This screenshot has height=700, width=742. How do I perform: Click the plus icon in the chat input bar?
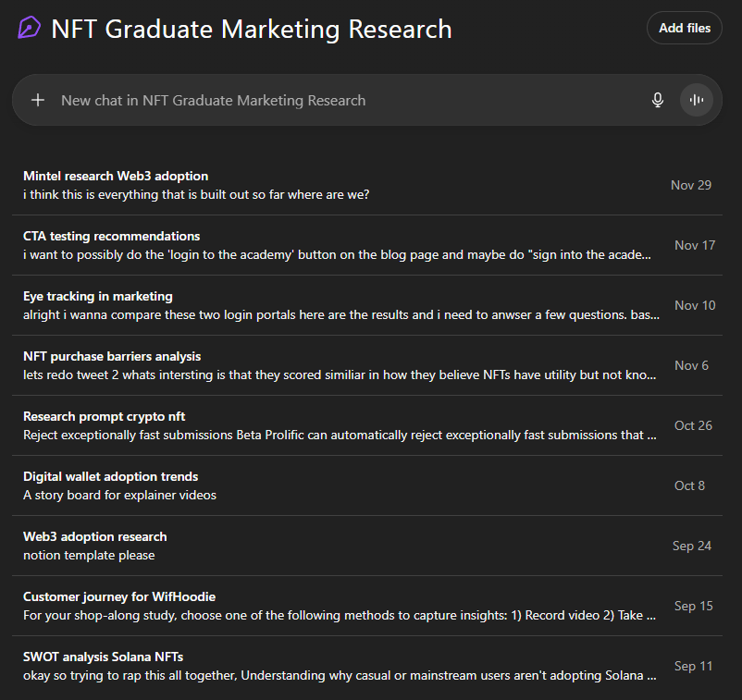pyautogui.click(x=37, y=99)
